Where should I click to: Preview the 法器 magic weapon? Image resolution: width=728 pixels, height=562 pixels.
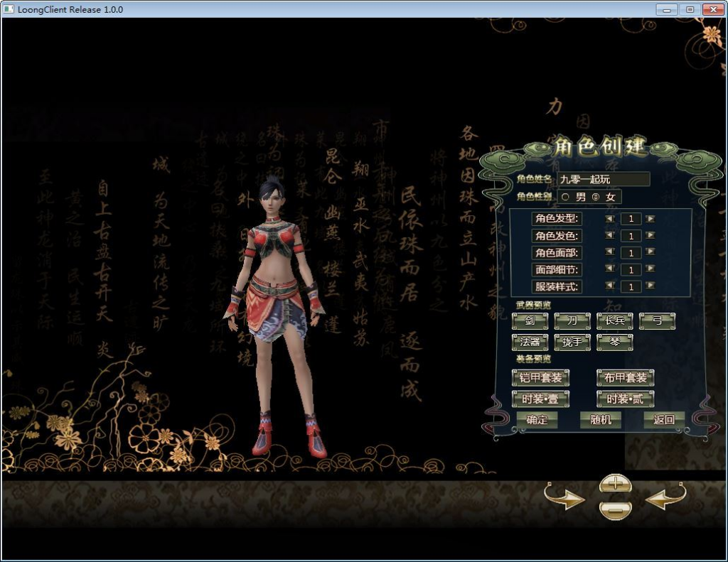click(x=530, y=342)
